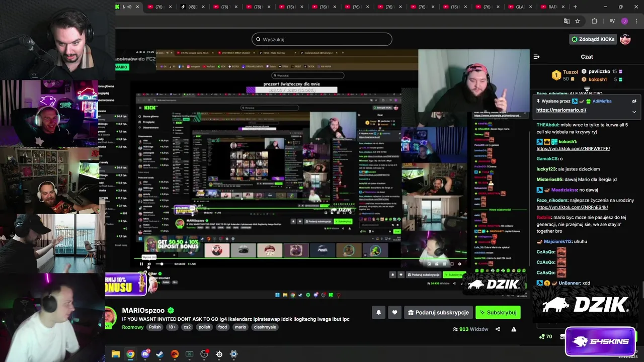Click username AdiMefka in pinned message

[x=602, y=101]
